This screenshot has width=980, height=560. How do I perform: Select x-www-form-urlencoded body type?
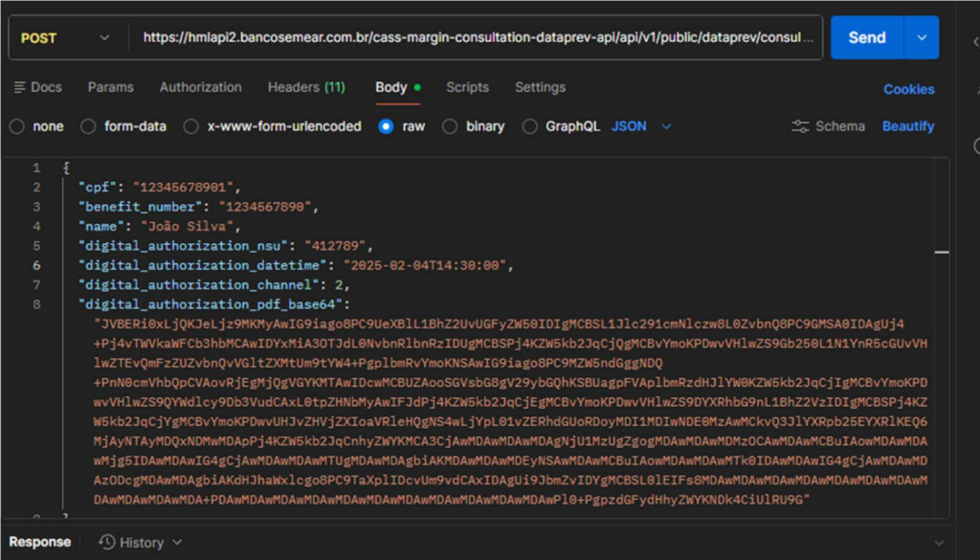[x=191, y=126]
